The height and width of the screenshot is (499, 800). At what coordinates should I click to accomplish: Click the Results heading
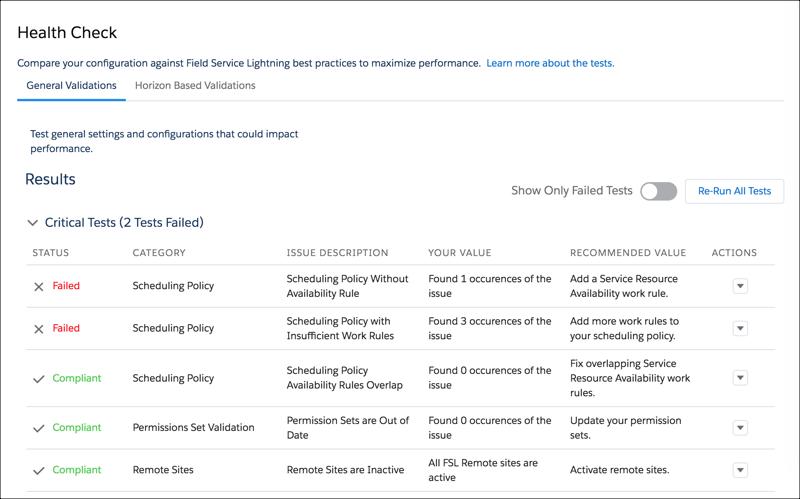click(x=50, y=179)
